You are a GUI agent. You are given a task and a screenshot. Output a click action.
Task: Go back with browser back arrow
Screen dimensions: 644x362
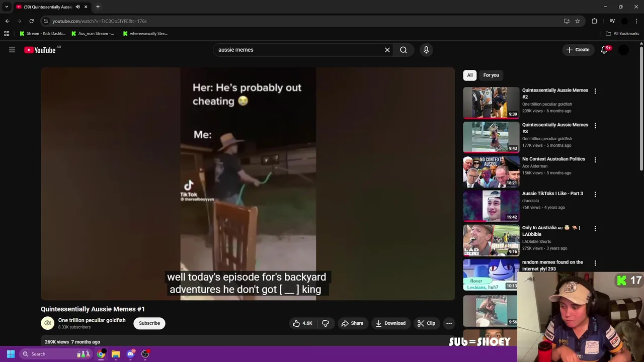[7, 21]
